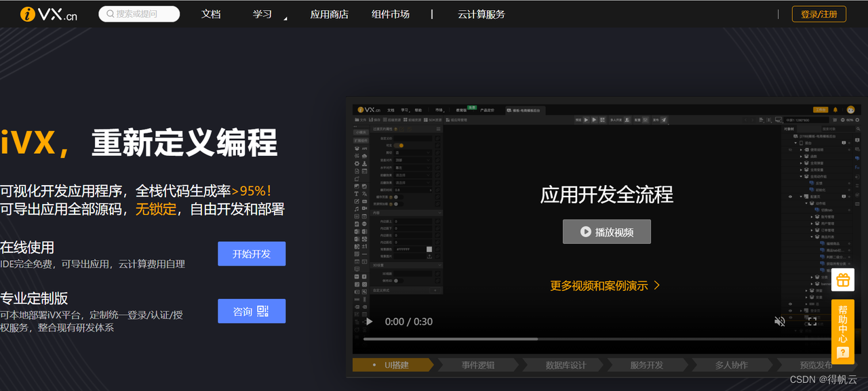Click the video time text 0:00 / 0:30

(x=409, y=321)
